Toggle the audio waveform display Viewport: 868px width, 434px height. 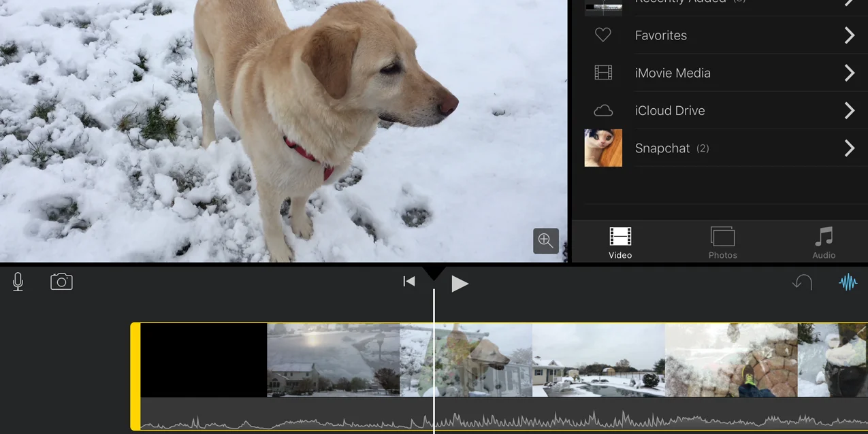(x=848, y=282)
